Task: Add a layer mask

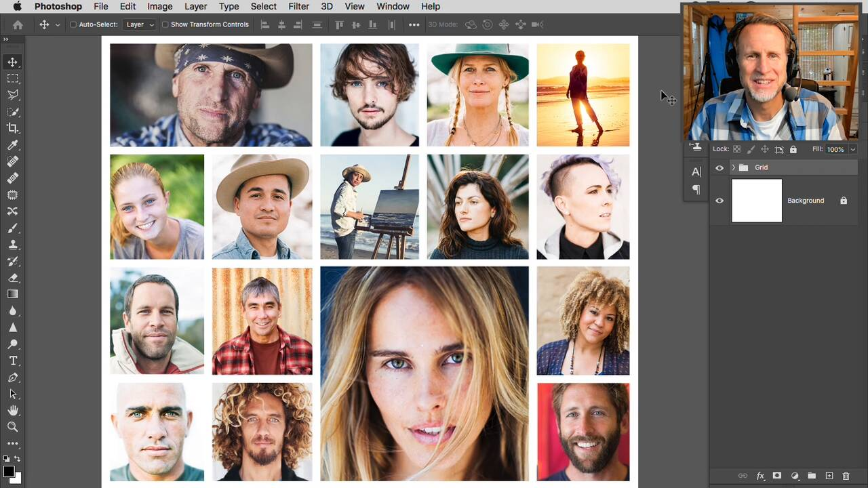Action: coord(777,476)
